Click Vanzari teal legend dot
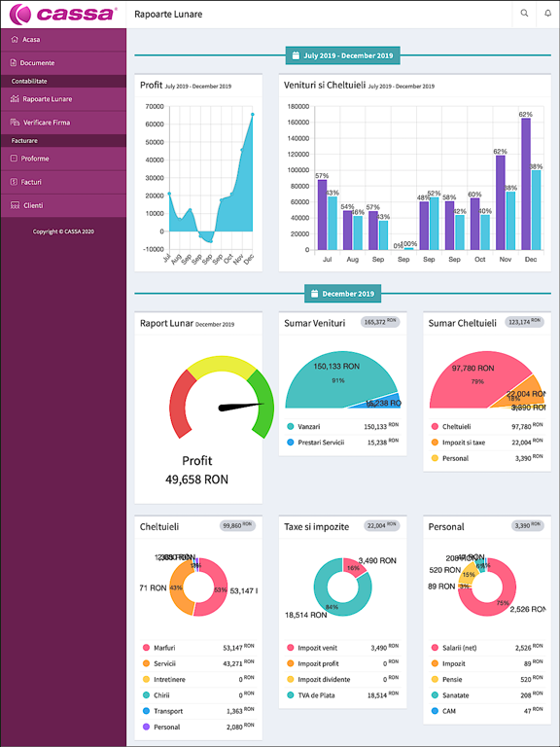 point(291,427)
